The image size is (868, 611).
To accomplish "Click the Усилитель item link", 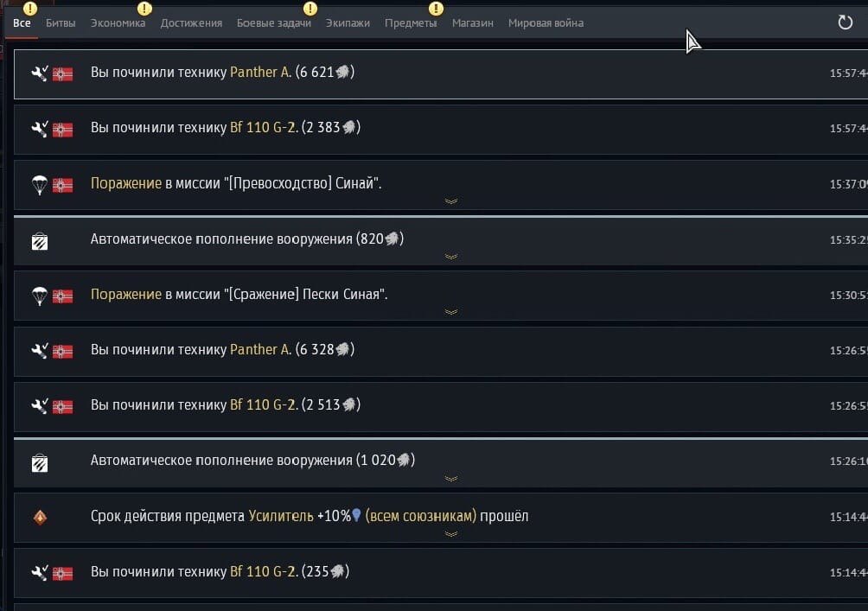I will click(x=280, y=516).
